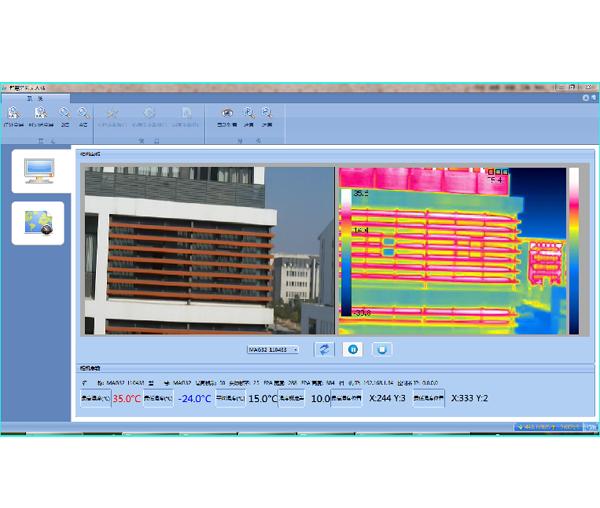The width and height of the screenshot is (600, 508).
Task: Click the camera parameters panel header below video
Action: 335,368
